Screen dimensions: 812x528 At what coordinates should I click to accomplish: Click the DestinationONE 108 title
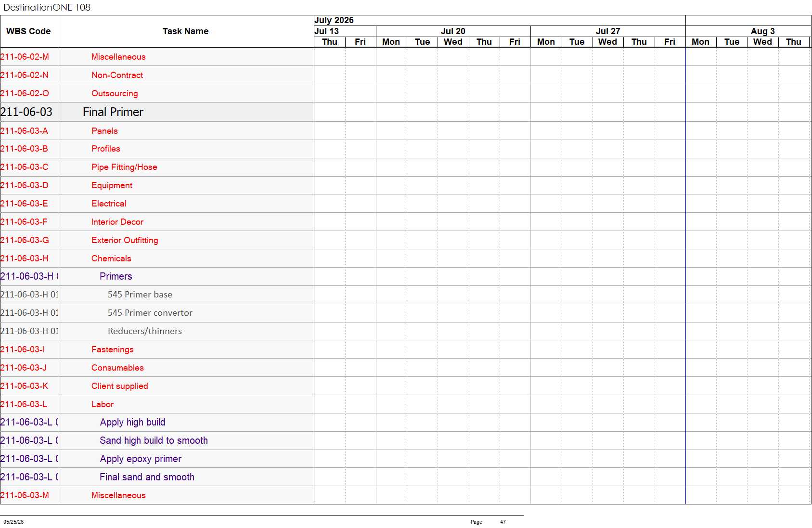point(47,7)
